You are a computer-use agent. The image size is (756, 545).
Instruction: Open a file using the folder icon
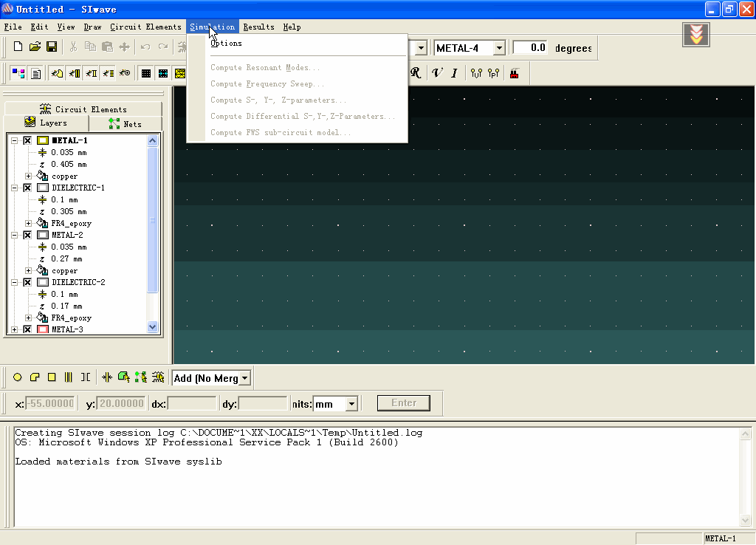(35, 47)
